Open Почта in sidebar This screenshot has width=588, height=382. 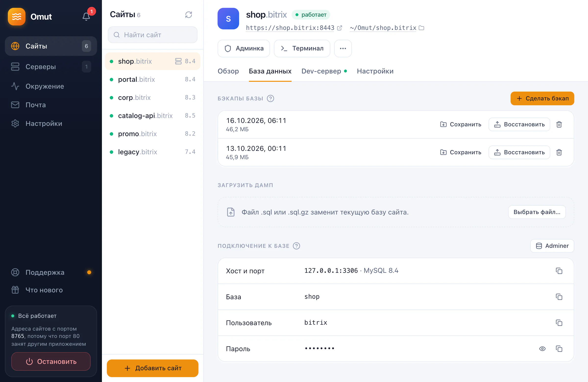point(51,105)
